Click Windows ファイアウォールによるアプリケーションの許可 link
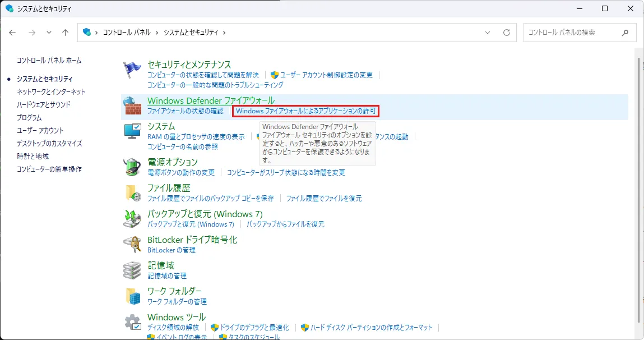The image size is (644, 340). click(305, 111)
